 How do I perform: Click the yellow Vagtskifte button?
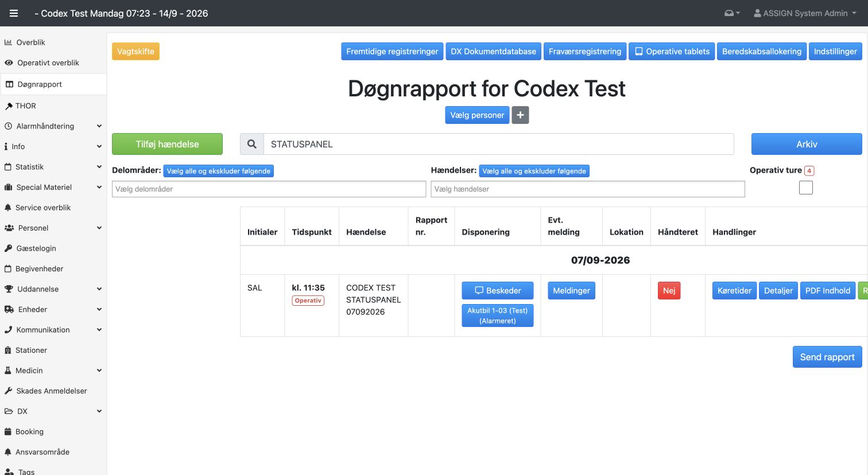[x=135, y=51]
